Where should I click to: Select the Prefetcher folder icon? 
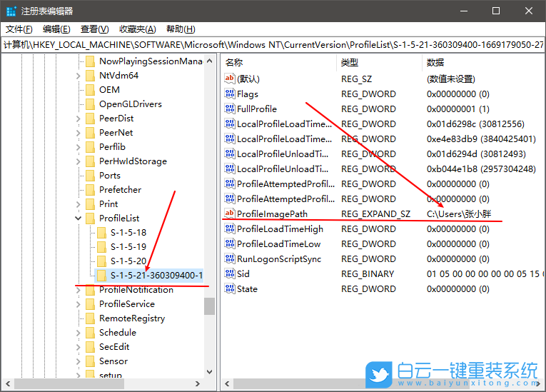click(x=90, y=190)
